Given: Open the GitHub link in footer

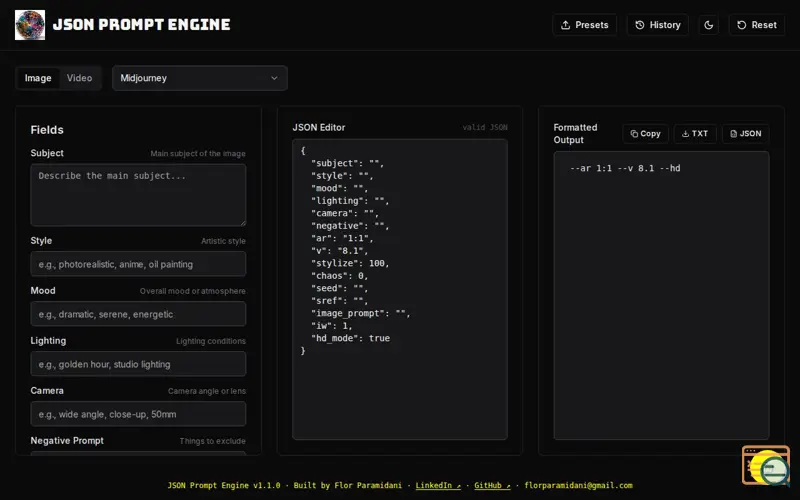Looking at the screenshot, I should coord(492,486).
